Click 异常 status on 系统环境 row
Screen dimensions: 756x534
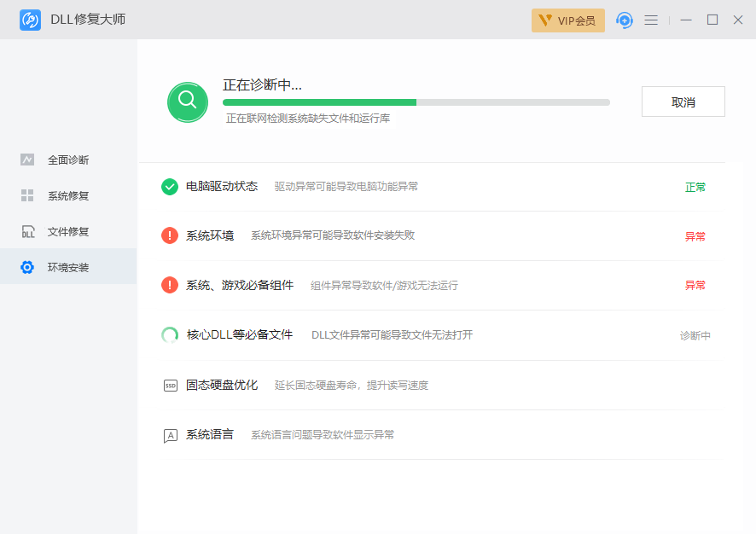pos(695,236)
